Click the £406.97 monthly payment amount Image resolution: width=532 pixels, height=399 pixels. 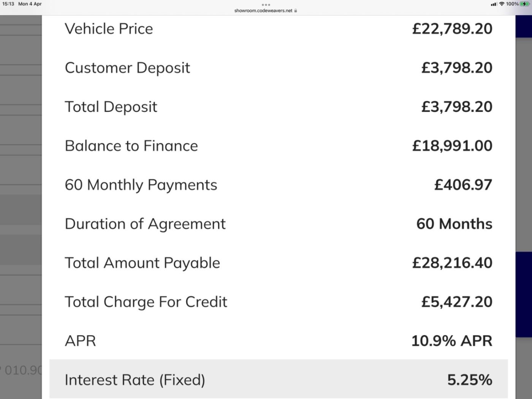pyautogui.click(x=463, y=185)
